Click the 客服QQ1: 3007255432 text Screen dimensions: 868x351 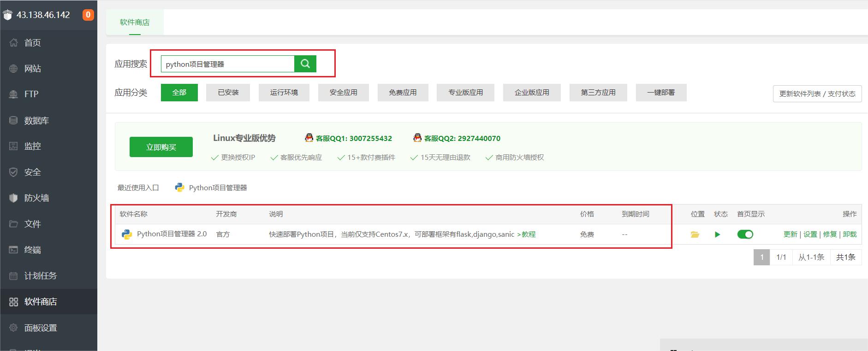coord(354,138)
